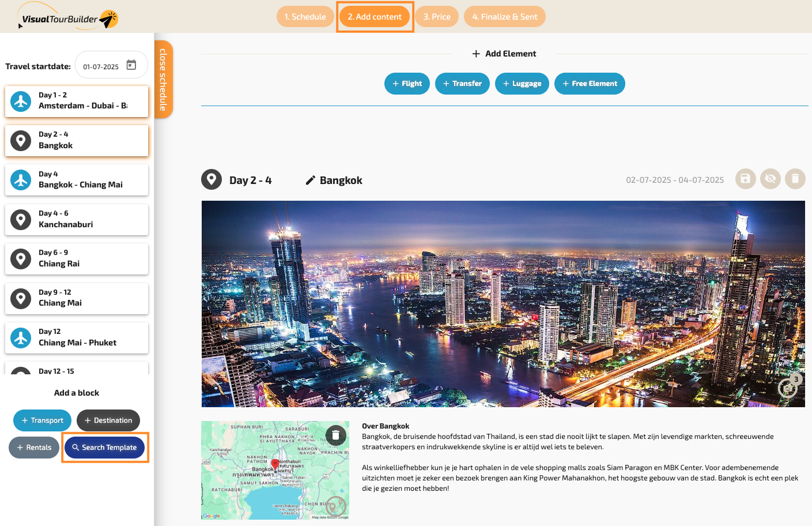Delete the Bangkok day block with trash icon
Viewport: 812px width, 526px height.
795,179
